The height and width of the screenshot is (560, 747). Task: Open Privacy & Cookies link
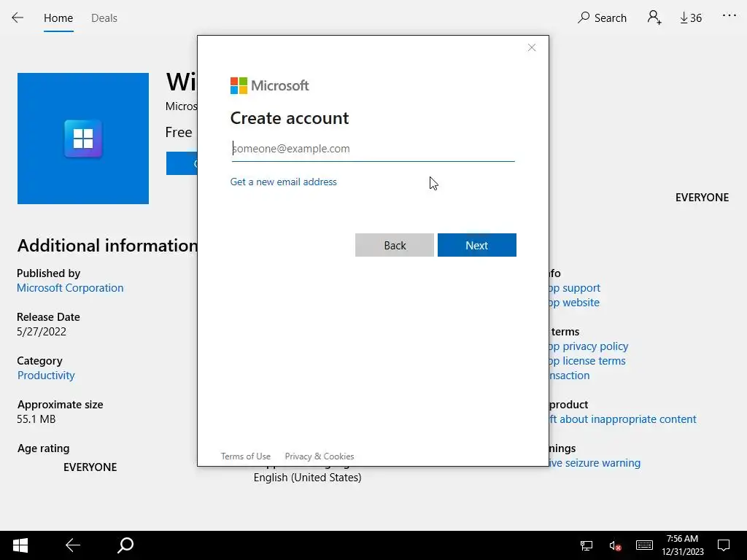(320, 456)
